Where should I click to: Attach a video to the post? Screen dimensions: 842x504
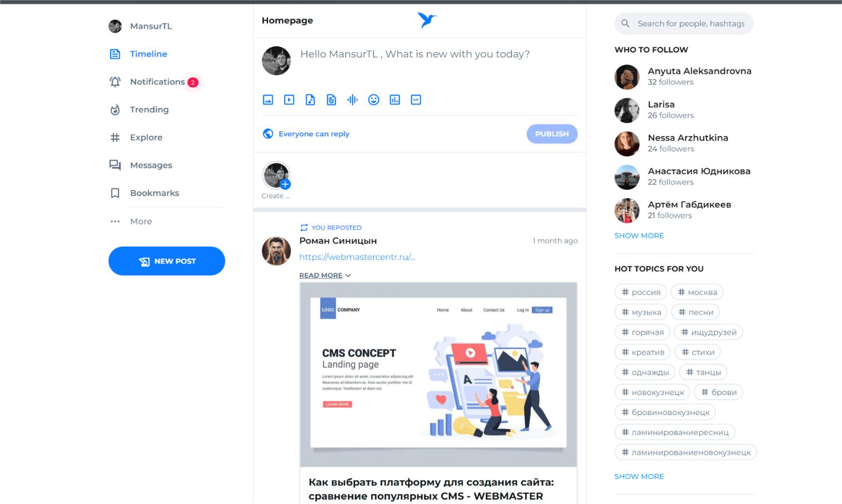click(x=289, y=100)
